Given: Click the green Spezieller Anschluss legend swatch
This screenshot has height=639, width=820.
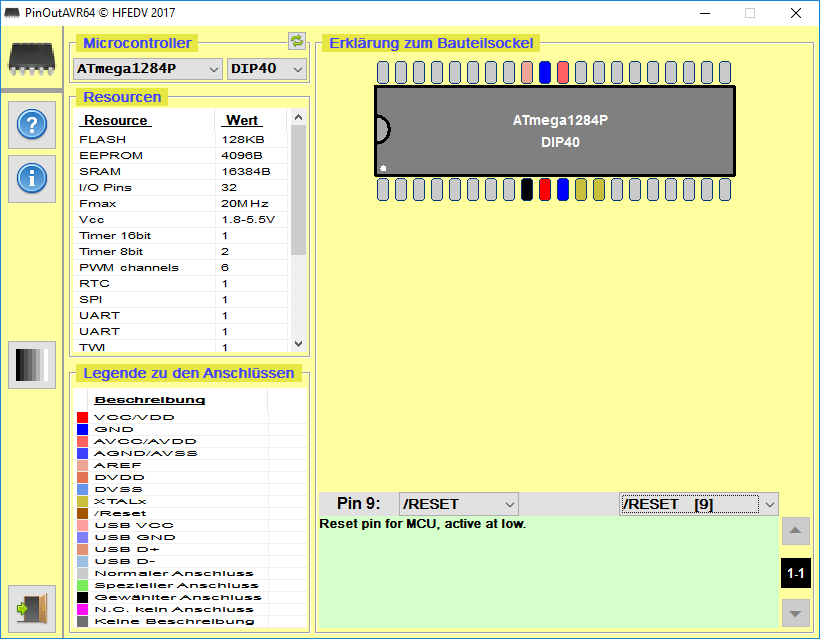Looking at the screenshot, I should (x=83, y=586).
